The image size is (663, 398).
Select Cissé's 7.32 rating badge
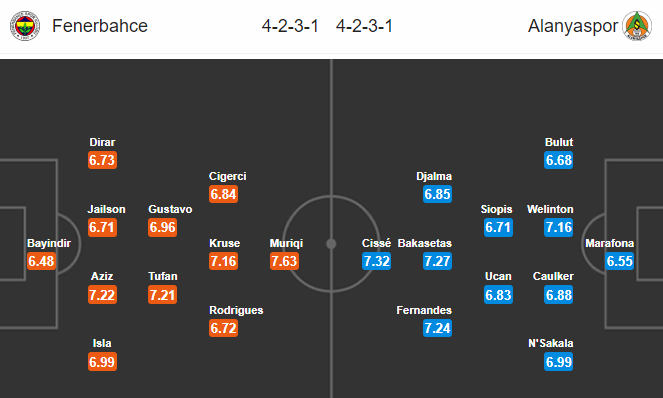tap(376, 261)
